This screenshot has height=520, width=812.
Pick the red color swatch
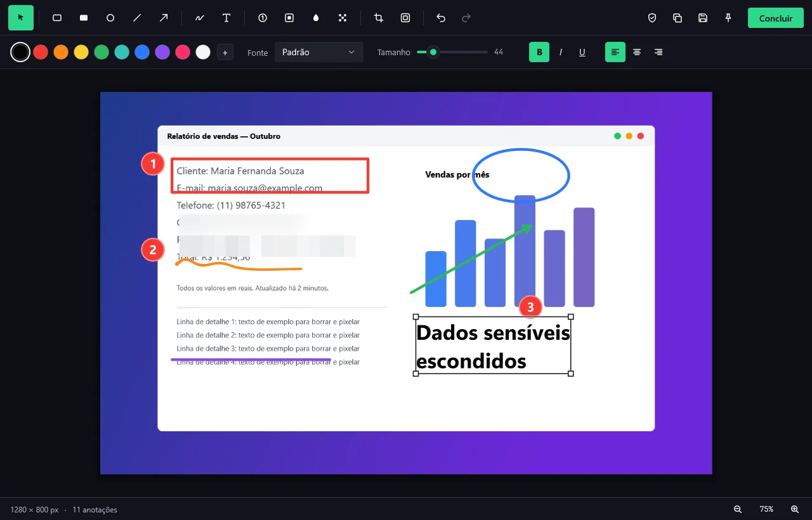point(41,52)
